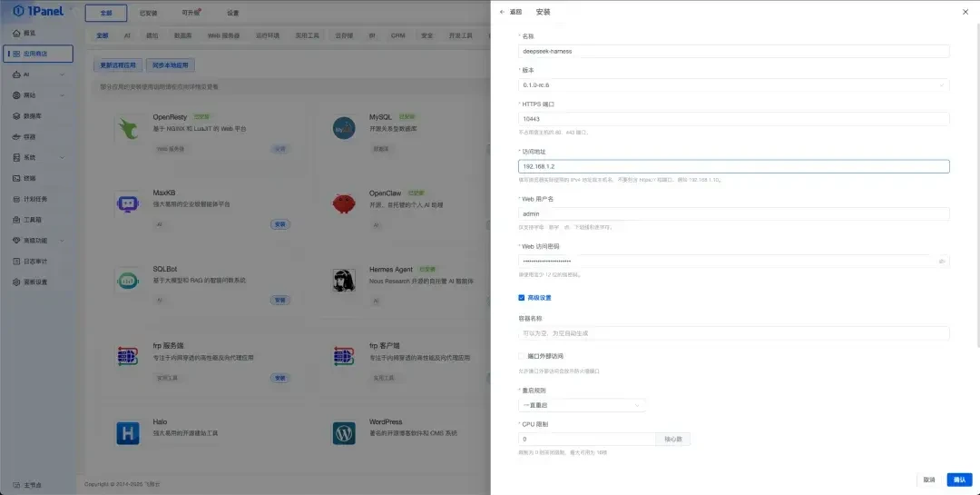Image resolution: width=980 pixels, height=495 pixels.
Task: Click 安装 on the frp 服务端 card
Action: pos(280,378)
